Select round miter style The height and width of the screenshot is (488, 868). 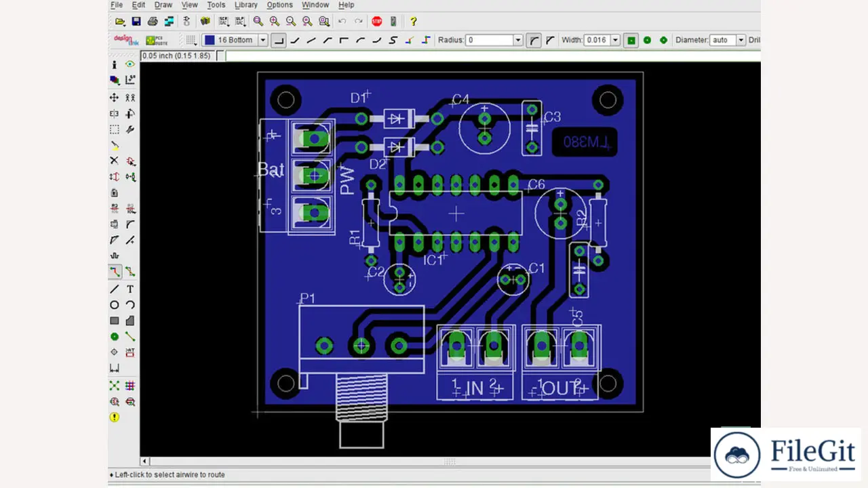[x=534, y=40]
